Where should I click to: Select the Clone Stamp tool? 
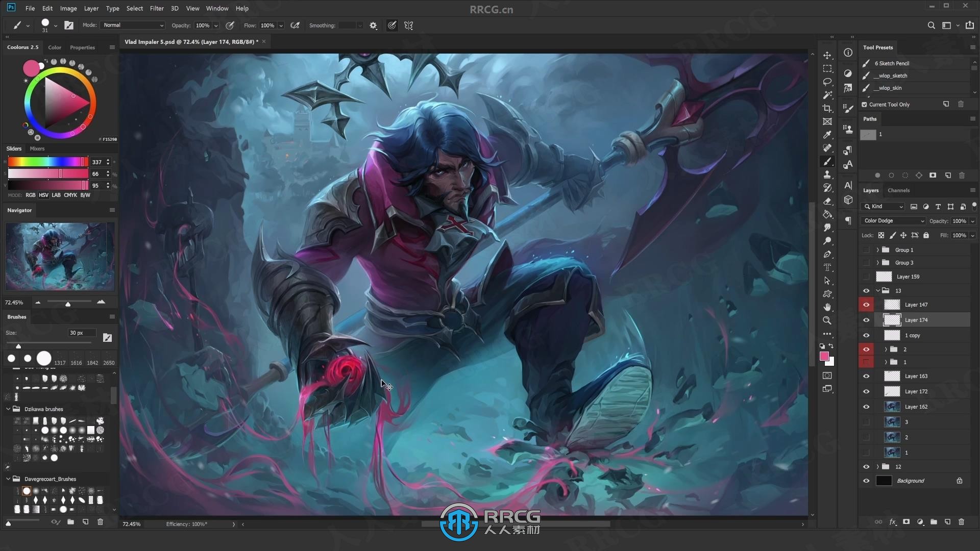pyautogui.click(x=827, y=174)
